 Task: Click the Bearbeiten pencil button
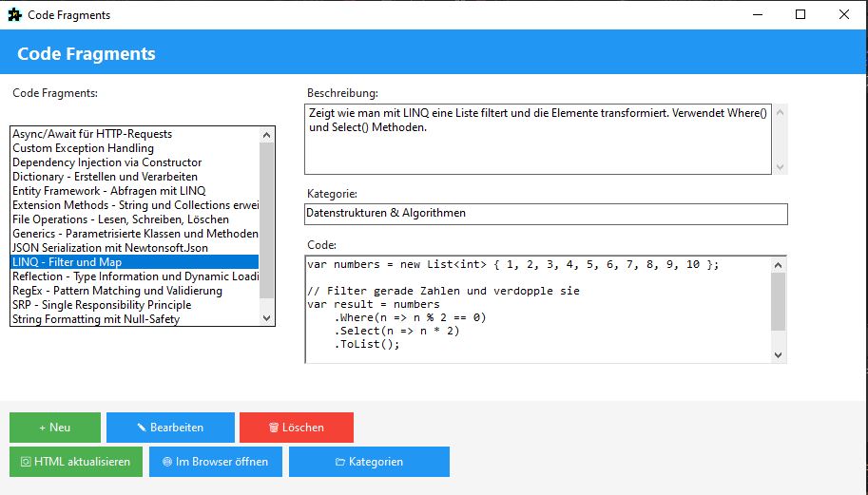(170, 428)
